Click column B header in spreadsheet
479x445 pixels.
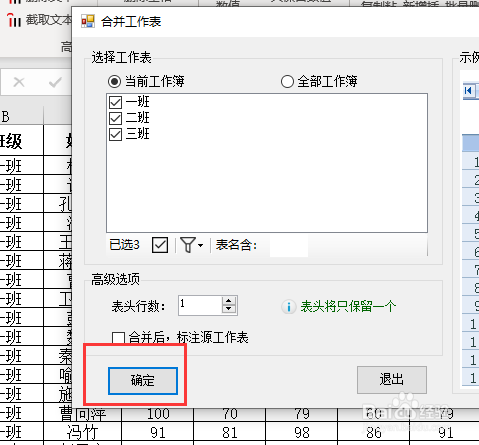click(x=21, y=116)
